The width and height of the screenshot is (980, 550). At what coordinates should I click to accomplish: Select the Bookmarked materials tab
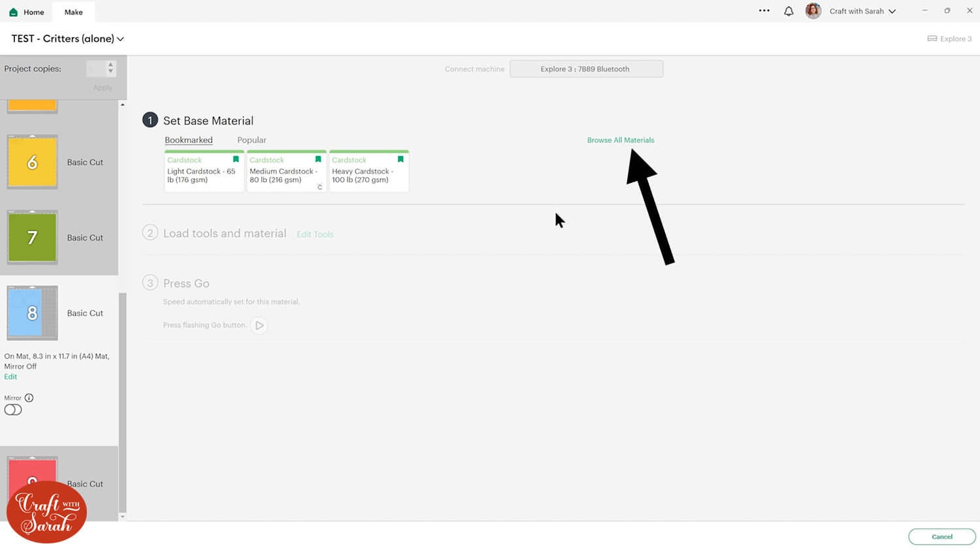pyautogui.click(x=188, y=140)
